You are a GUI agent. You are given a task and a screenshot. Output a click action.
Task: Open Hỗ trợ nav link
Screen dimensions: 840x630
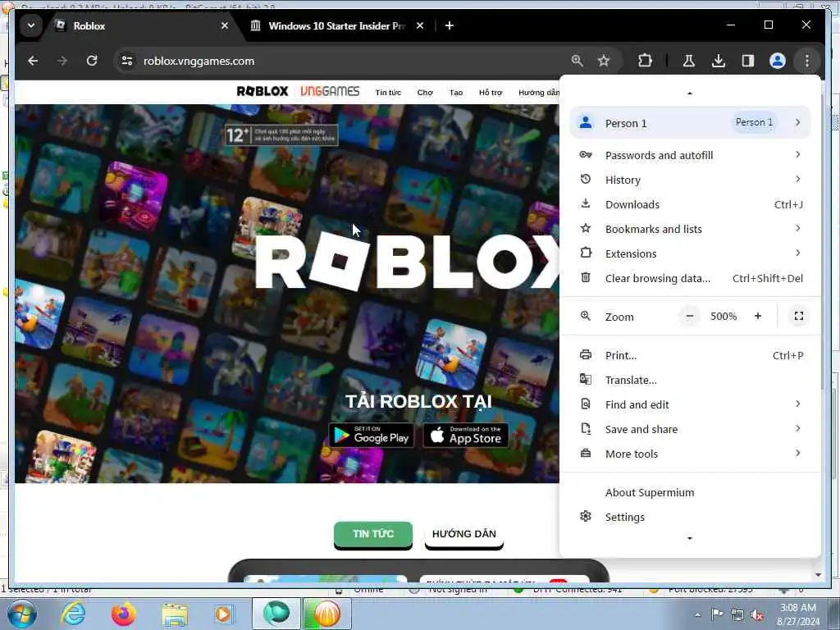click(x=491, y=92)
